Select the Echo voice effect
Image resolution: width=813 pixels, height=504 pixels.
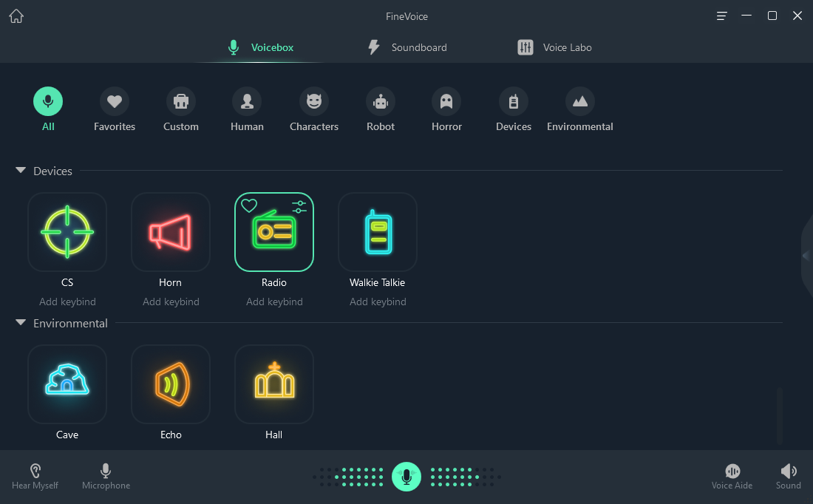pos(171,384)
